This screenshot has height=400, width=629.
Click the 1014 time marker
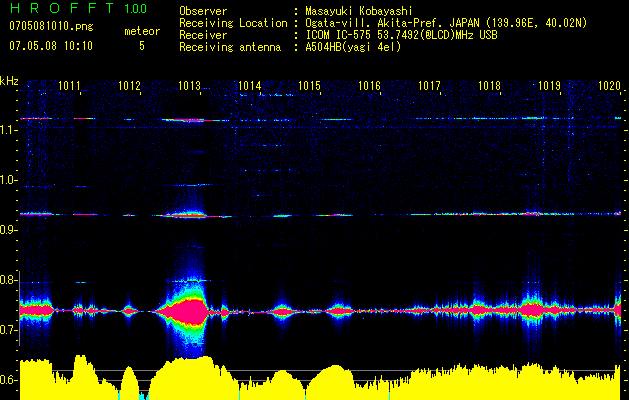(x=250, y=86)
